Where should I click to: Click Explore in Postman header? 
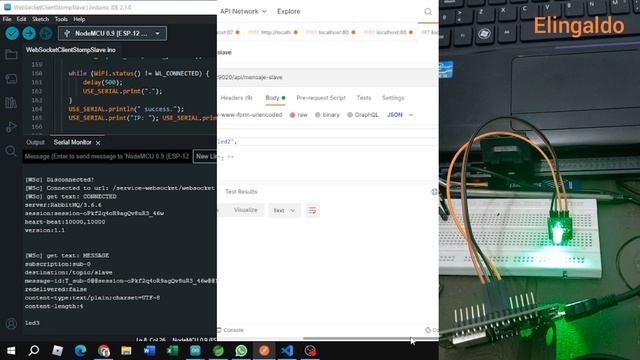pyautogui.click(x=289, y=11)
